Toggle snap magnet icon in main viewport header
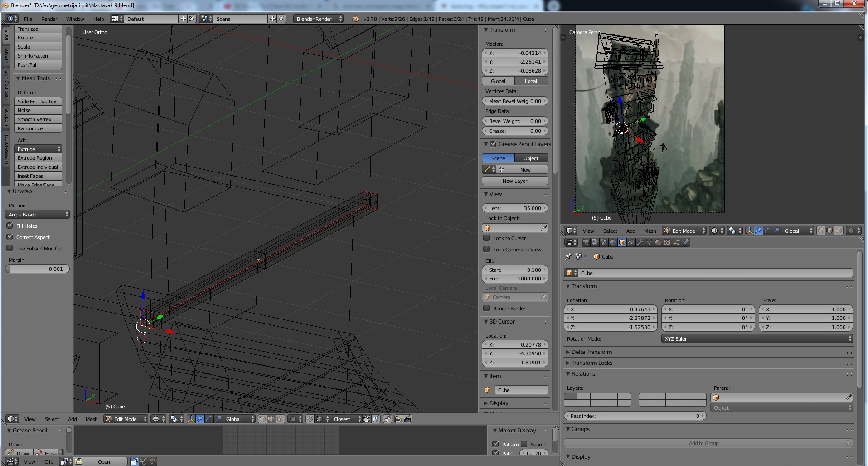Viewport: 868px width, 466px height. click(310, 419)
